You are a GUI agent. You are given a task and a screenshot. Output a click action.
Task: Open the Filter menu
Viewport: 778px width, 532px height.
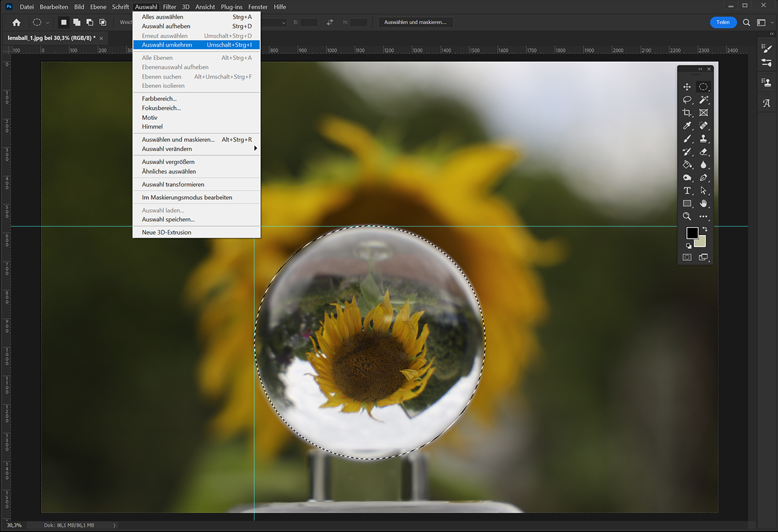coord(169,7)
